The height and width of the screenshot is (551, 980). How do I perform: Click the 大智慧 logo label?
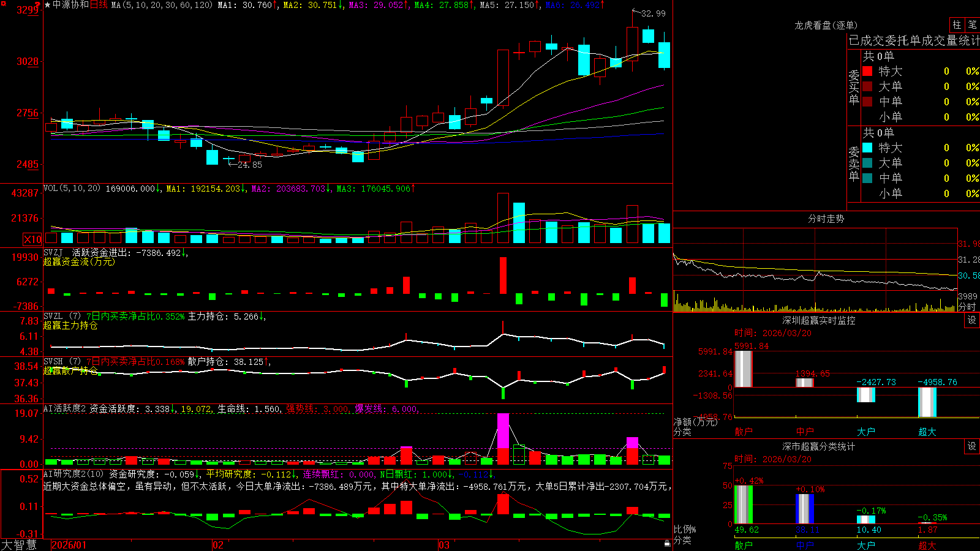pyautogui.click(x=19, y=544)
